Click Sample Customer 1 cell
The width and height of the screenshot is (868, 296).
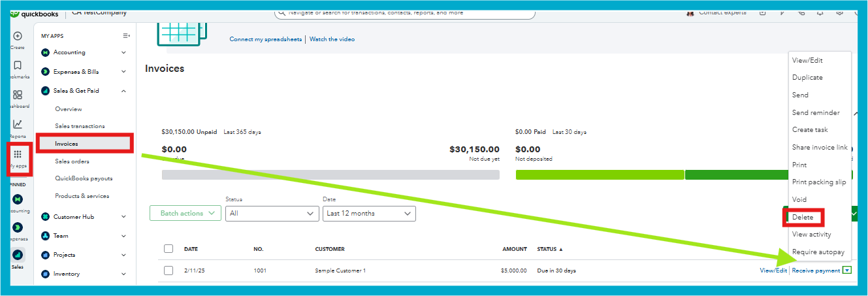pyautogui.click(x=340, y=271)
